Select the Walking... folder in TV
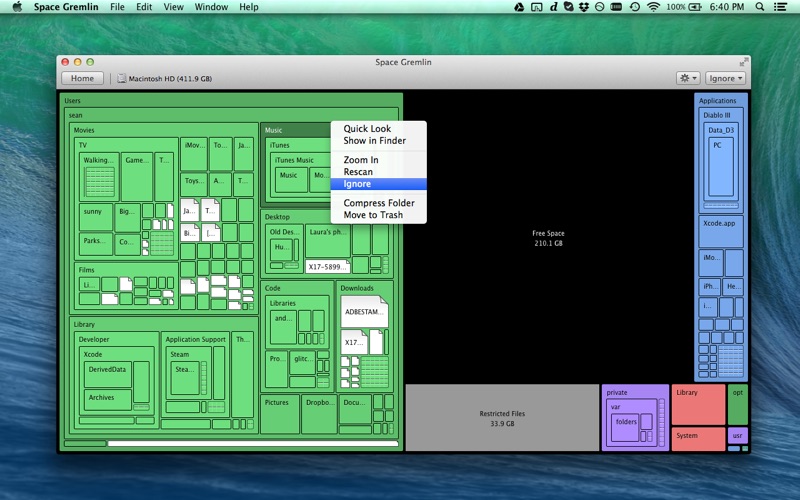The image size is (800, 500). click(99, 176)
